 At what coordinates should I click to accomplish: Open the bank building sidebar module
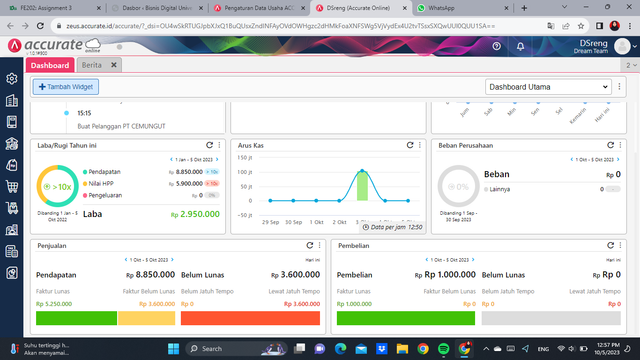tap(12, 143)
